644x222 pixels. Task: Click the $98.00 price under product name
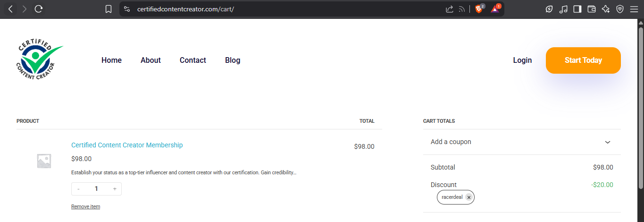(x=82, y=159)
